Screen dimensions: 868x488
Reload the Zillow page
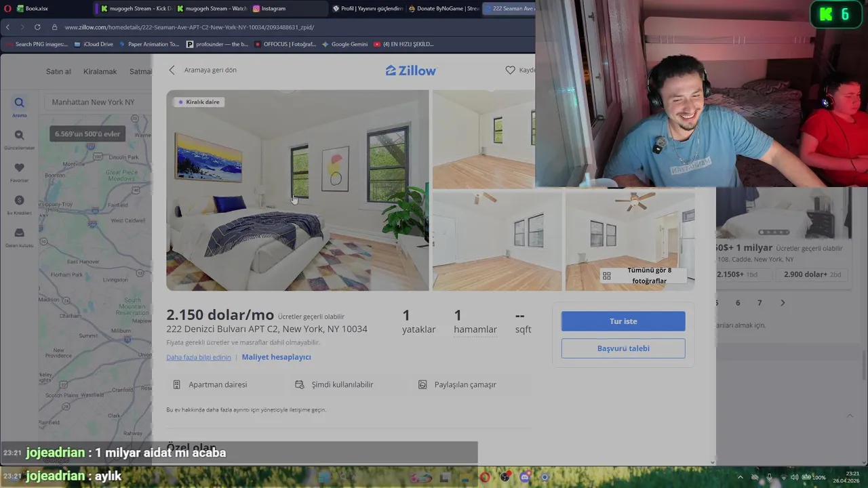[37, 27]
